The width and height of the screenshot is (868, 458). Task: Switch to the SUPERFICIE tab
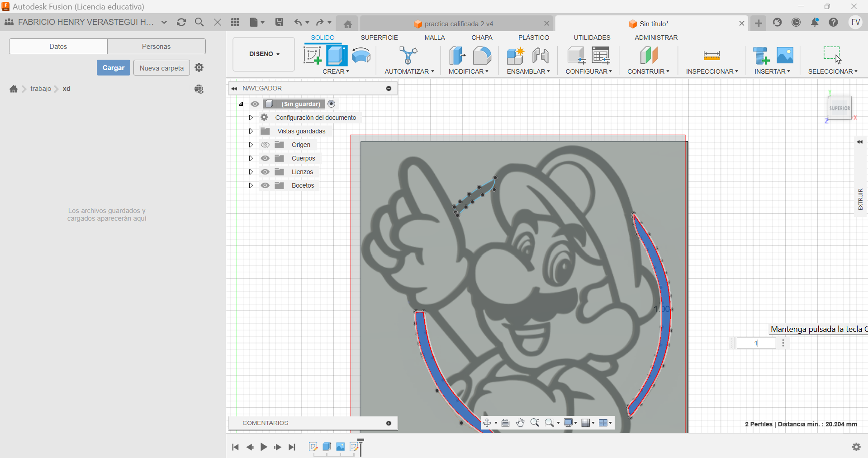coord(379,38)
